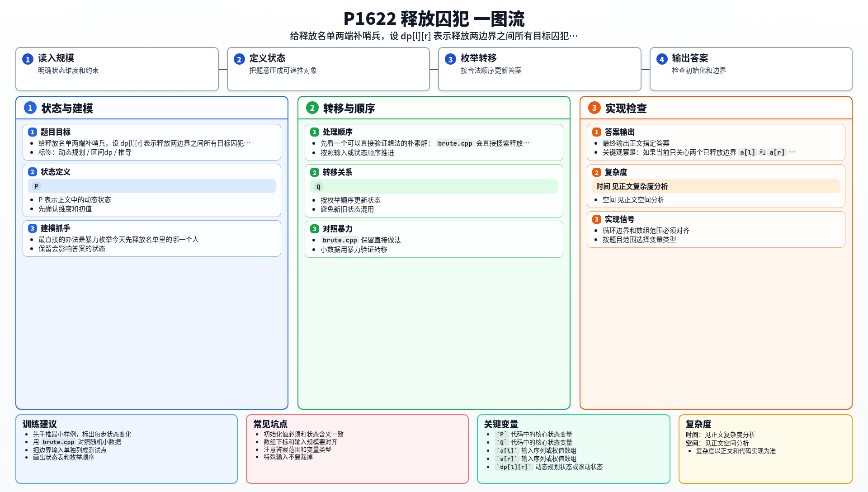Open the 枚举转移 step card
The image size is (868, 492).
(x=540, y=69)
